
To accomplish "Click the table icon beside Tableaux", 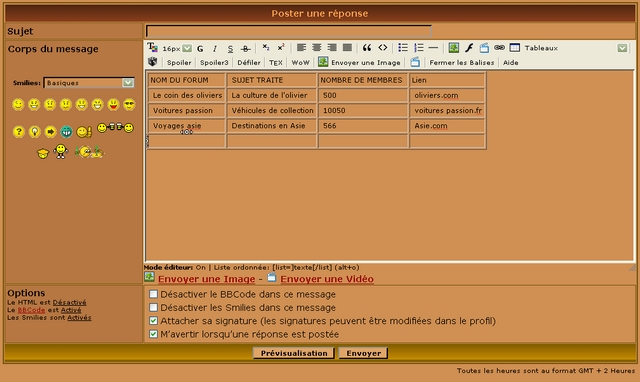I will [x=515, y=48].
